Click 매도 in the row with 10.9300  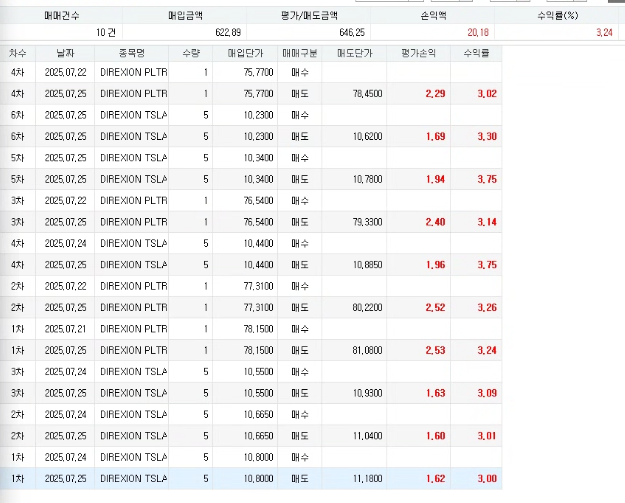pyautogui.click(x=300, y=393)
